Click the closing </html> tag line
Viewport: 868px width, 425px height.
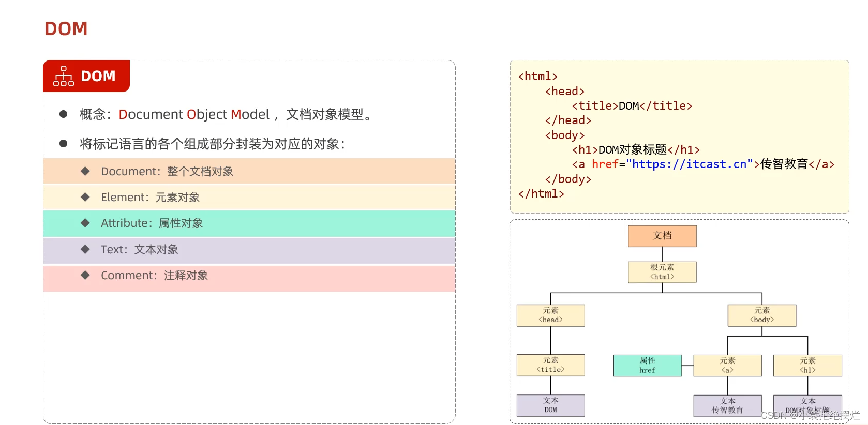(x=541, y=194)
